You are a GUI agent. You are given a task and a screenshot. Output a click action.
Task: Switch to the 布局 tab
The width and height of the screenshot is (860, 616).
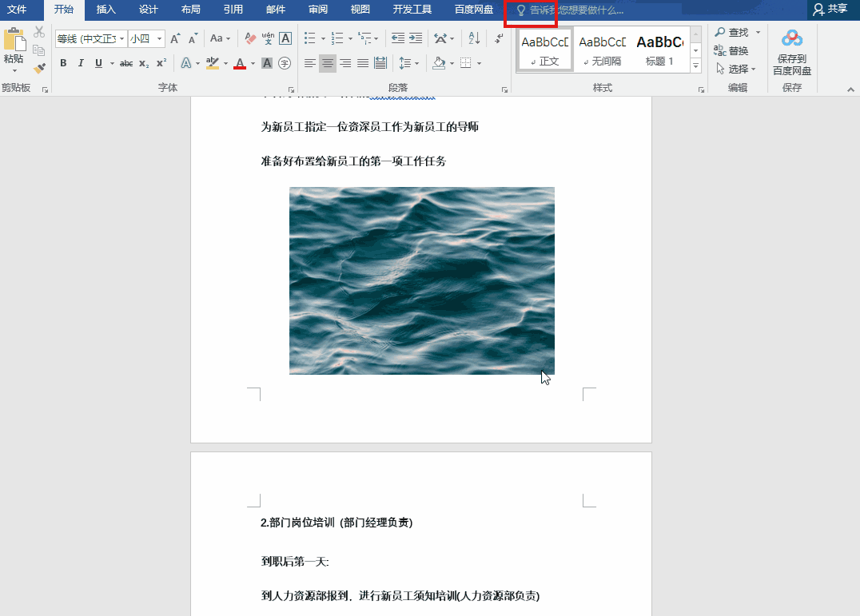(x=191, y=10)
